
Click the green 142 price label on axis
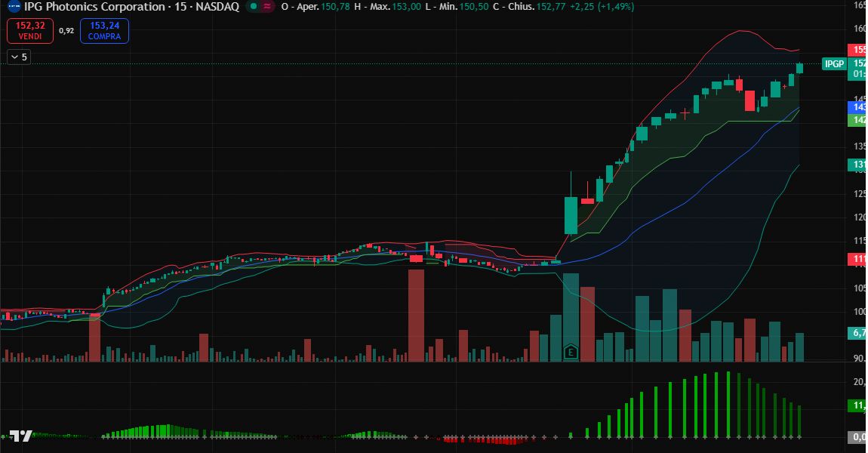[x=857, y=119]
